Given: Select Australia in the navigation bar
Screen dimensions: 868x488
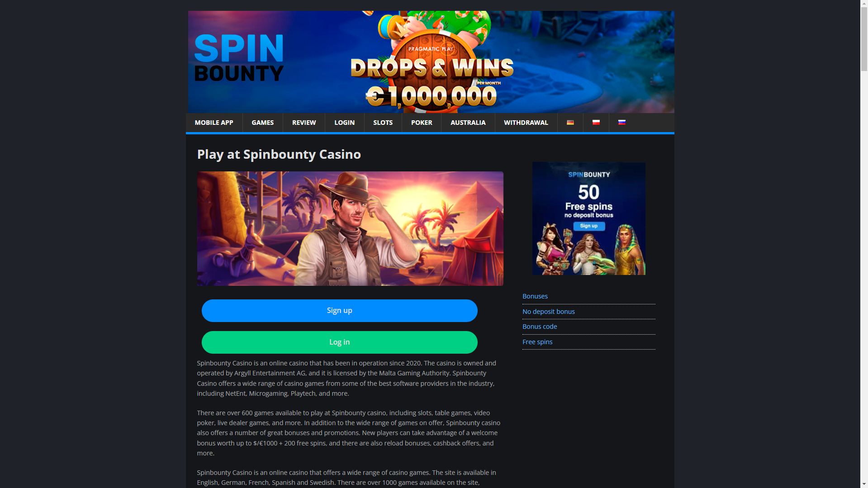Looking at the screenshot, I should [468, 123].
